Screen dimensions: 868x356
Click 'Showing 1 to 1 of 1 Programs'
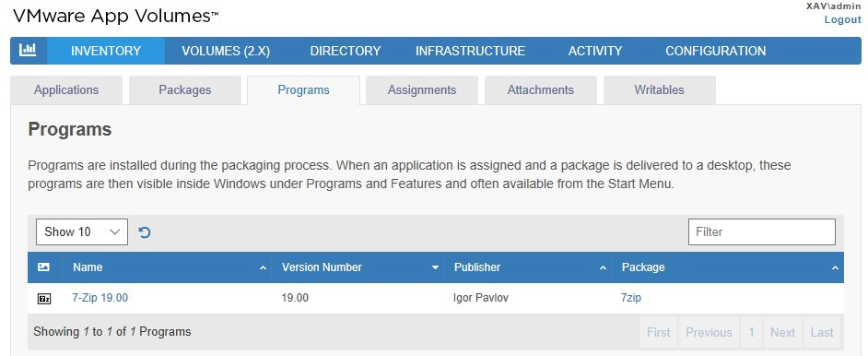112,332
